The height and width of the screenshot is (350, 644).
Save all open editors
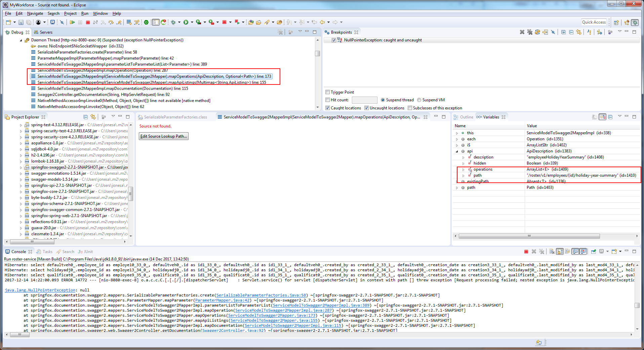29,22
